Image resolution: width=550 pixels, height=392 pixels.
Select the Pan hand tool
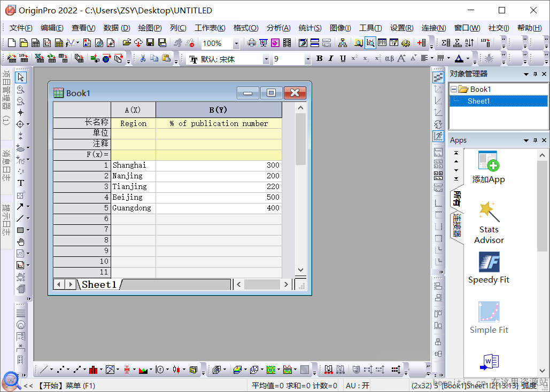[21, 242]
